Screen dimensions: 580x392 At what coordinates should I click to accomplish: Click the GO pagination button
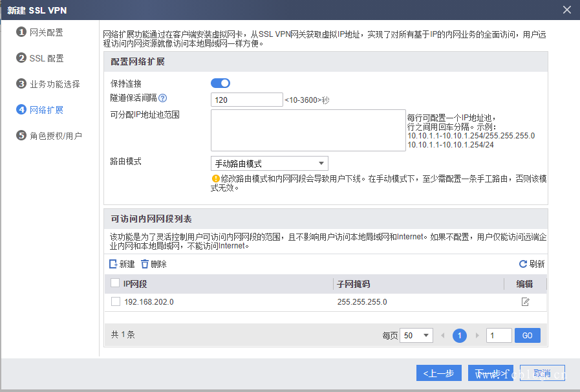tap(528, 336)
